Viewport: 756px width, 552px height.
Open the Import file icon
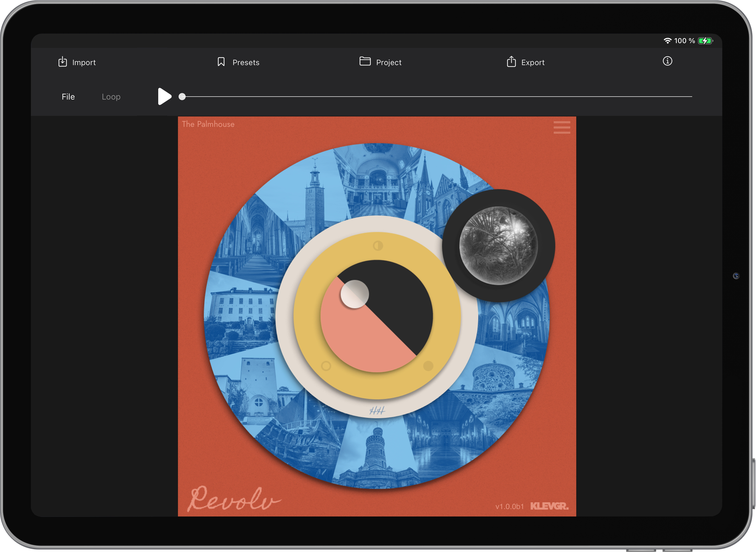pos(63,62)
